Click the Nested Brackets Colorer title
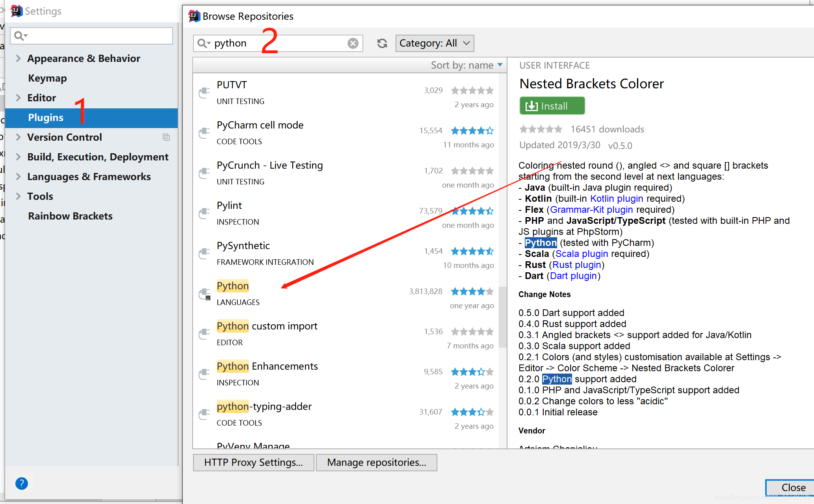The image size is (814, 504). coord(591,84)
